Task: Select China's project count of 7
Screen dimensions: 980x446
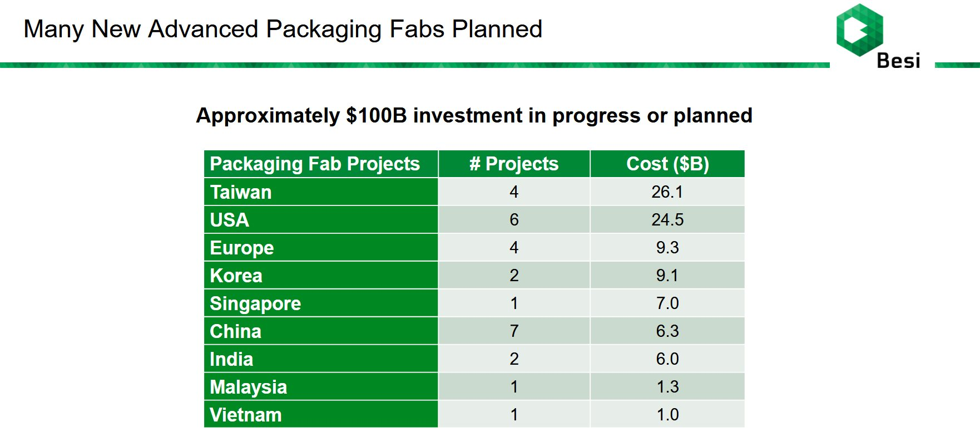Action: [514, 331]
